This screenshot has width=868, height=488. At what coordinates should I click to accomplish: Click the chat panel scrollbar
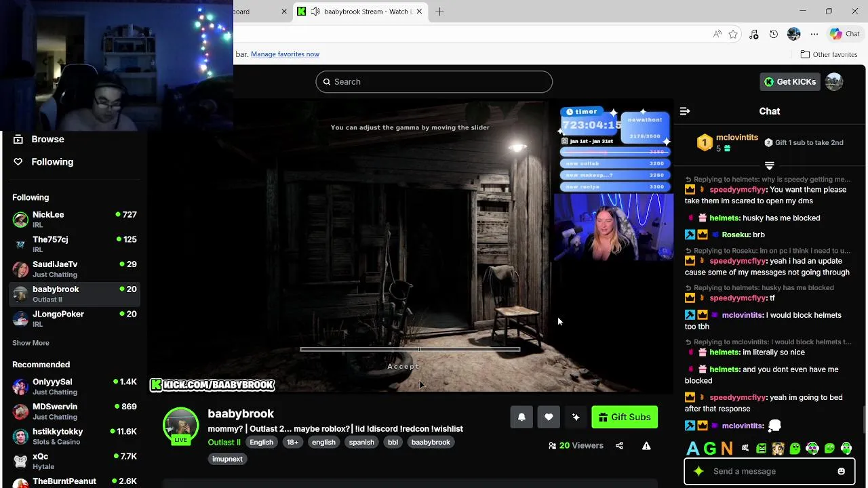click(865, 419)
